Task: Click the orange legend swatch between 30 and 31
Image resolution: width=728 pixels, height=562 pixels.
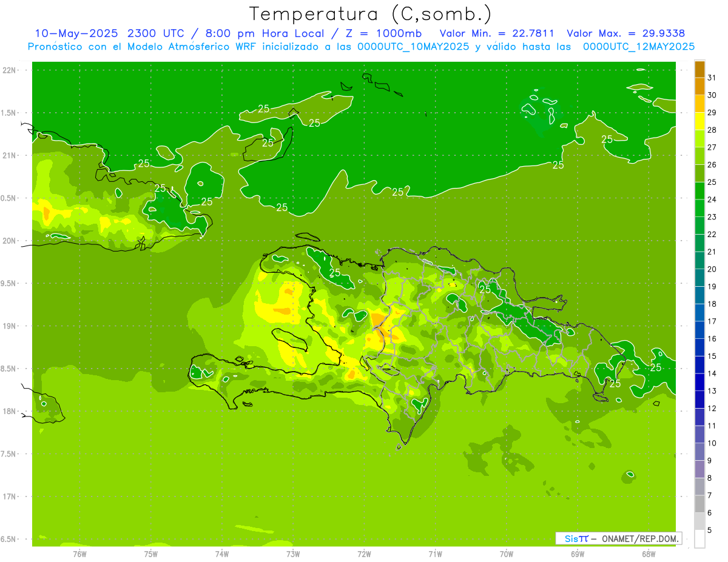Action: click(699, 86)
